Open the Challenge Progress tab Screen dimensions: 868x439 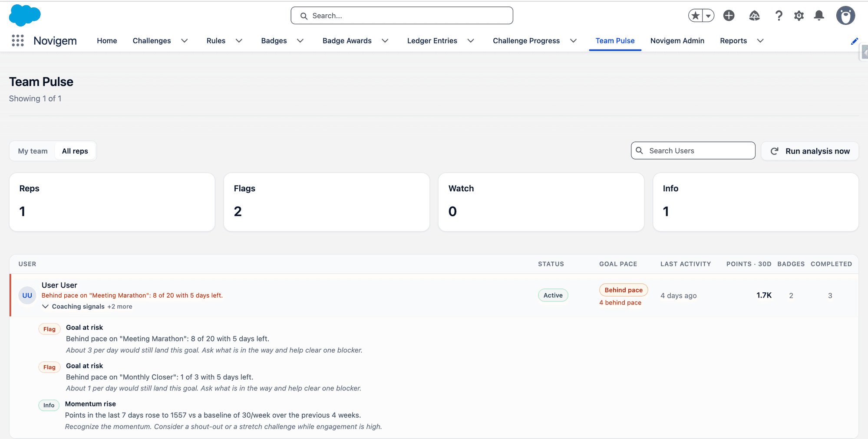[526, 41]
